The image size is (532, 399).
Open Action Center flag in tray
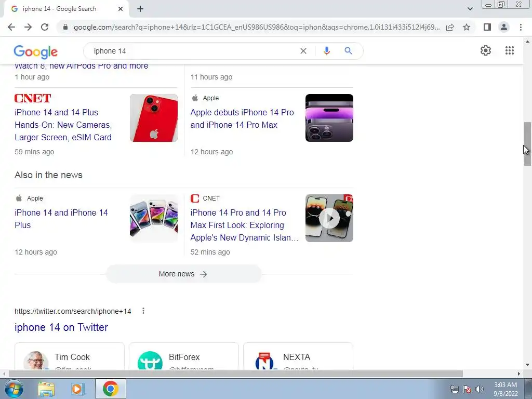pos(467,389)
